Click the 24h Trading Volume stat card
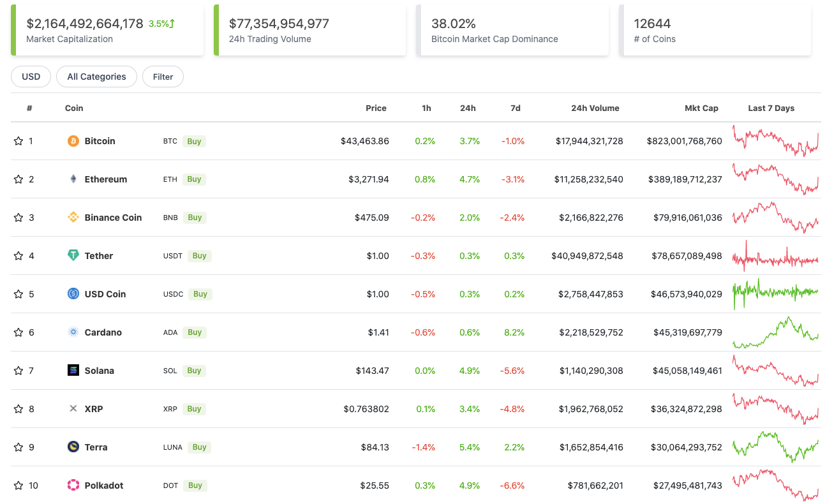Image resolution: width=825 pixels, height=504 pixels. point(309,30)
